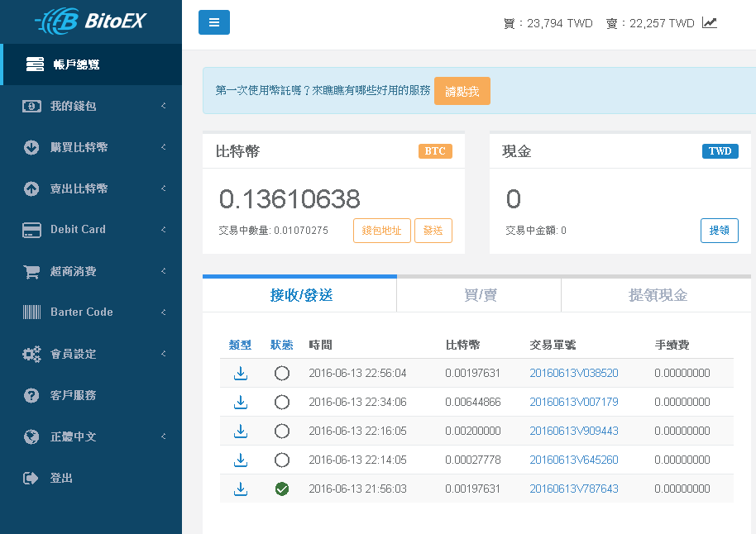Click the 正體中文 globe icon
Image resolution: width=756 pixels, height=534 pixels.
(31, 436)
